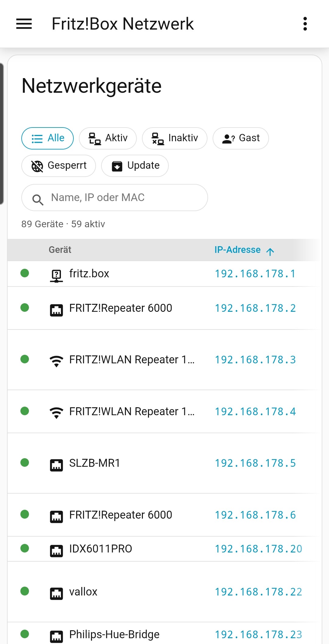Show devices with Update filter
The width and height of the screenshot is (329, 644).
click(x=135, y=166)
